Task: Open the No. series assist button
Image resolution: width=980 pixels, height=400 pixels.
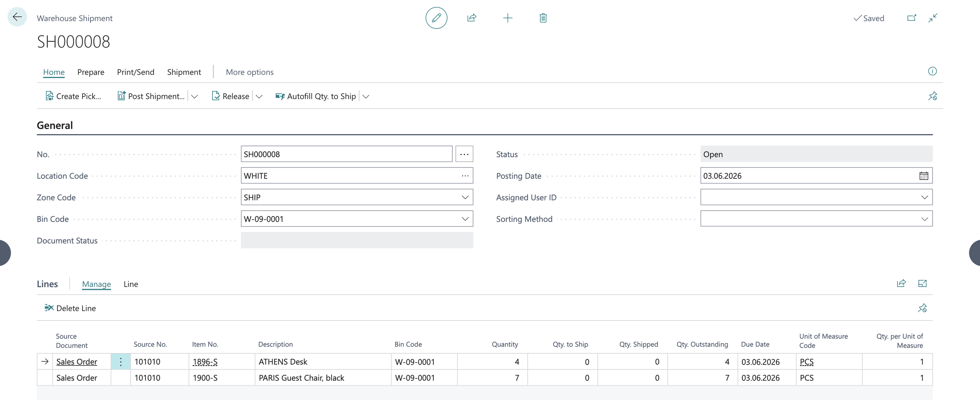Action: tap(464, 154)
